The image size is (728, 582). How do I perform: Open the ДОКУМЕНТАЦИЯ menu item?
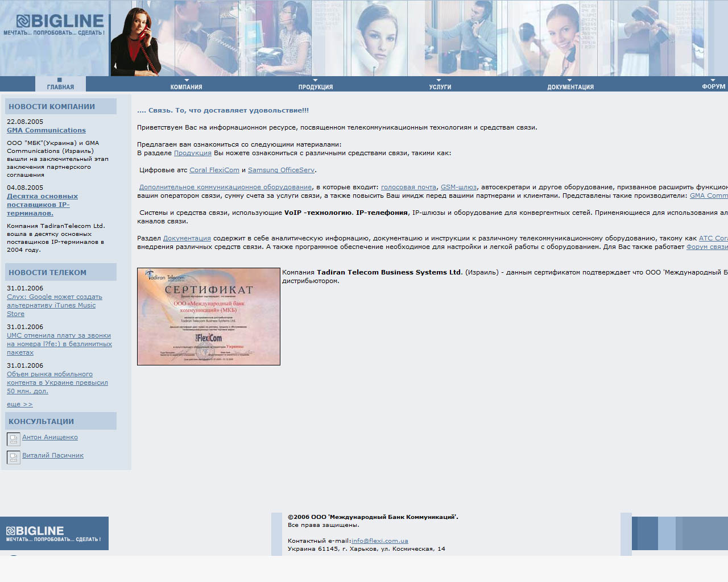[570, 87]
